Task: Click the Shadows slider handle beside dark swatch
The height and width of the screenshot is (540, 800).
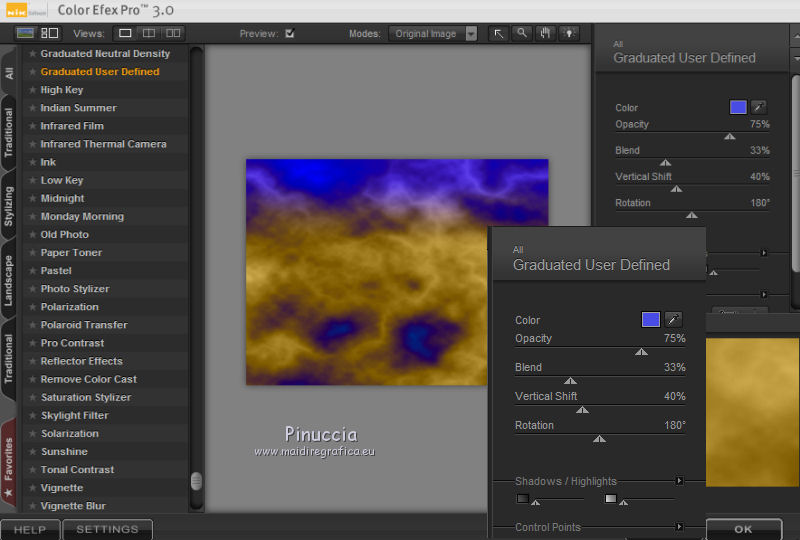Action: (x=536, y=503)
